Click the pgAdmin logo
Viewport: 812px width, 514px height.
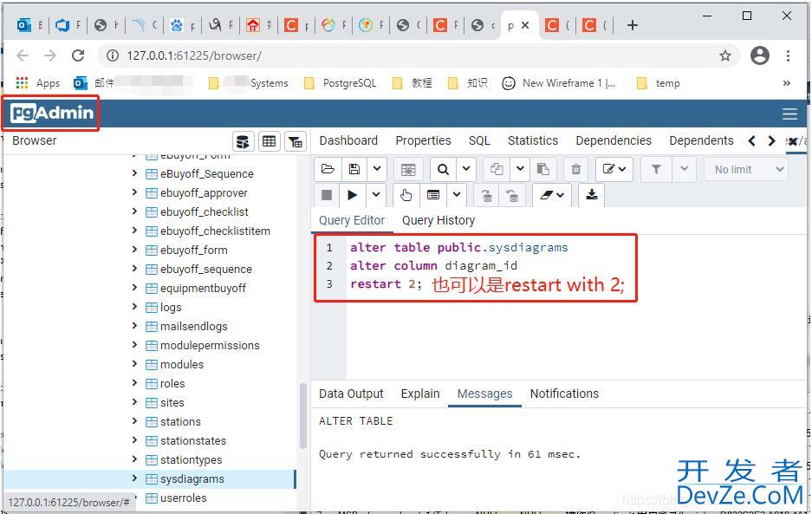coord(52,113)
